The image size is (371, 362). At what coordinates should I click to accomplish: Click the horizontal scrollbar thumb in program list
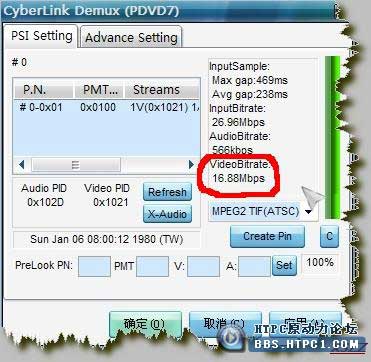point(76,165)
